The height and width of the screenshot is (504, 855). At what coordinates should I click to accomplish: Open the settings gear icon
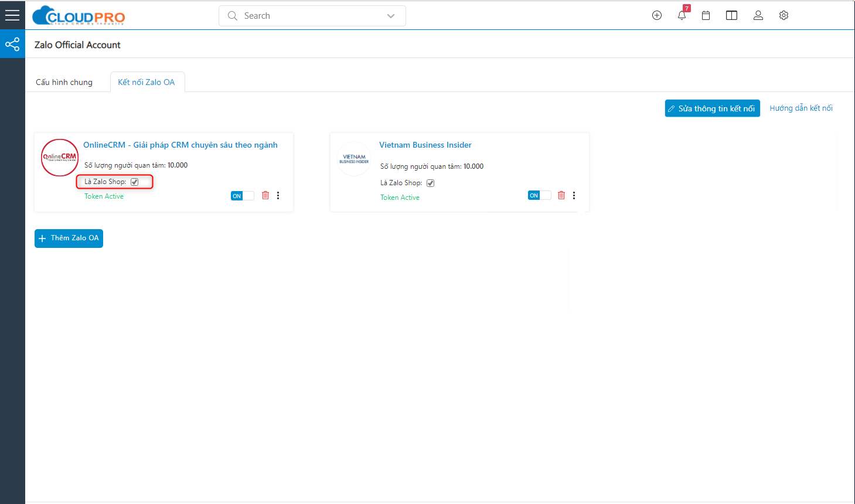click(x=784, y=16)
